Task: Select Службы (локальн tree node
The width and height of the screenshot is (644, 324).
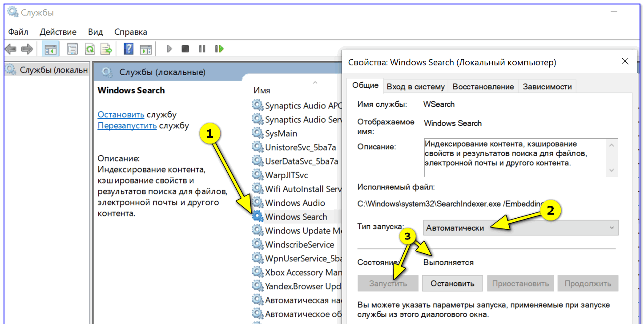Action: point(47,70)
